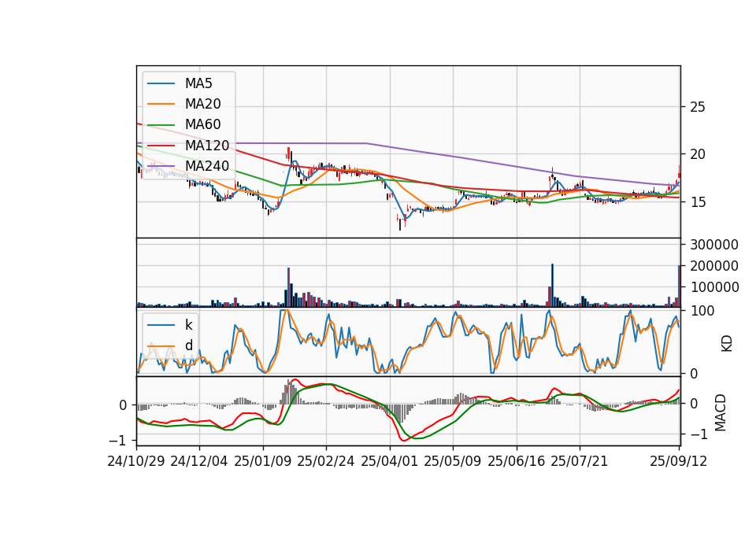The width and height of the screenshot is (756, 543).
Task: Click the tallest volume bar in July
Action: (553, 285)
